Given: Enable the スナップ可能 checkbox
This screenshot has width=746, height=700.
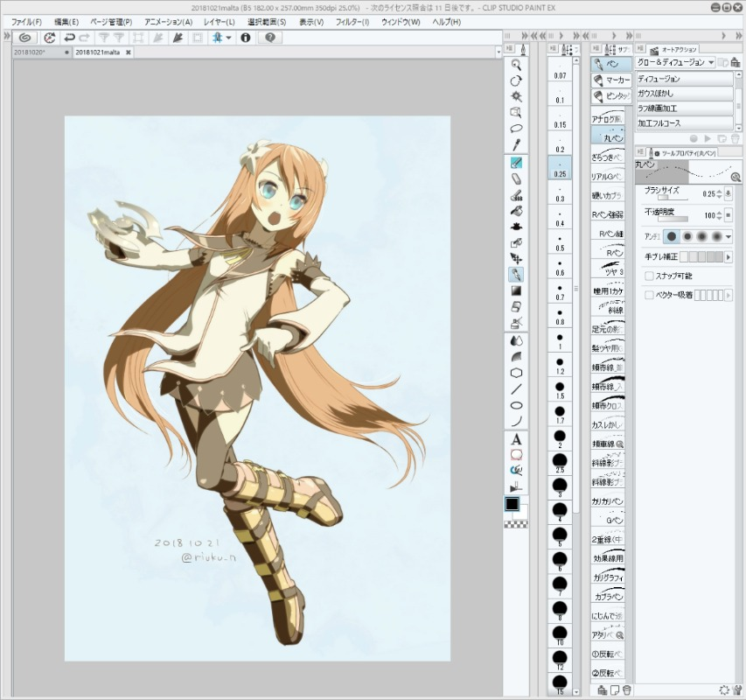Looking at the screenshot, I should (x=649, y=276).
